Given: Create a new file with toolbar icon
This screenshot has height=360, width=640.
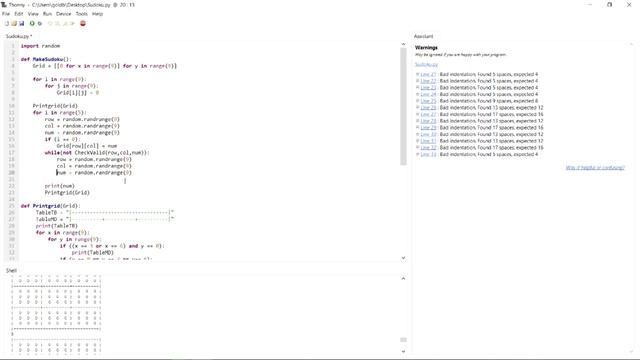Looking at the screenshot, I should pyautogui.click(x=7, y=24).
